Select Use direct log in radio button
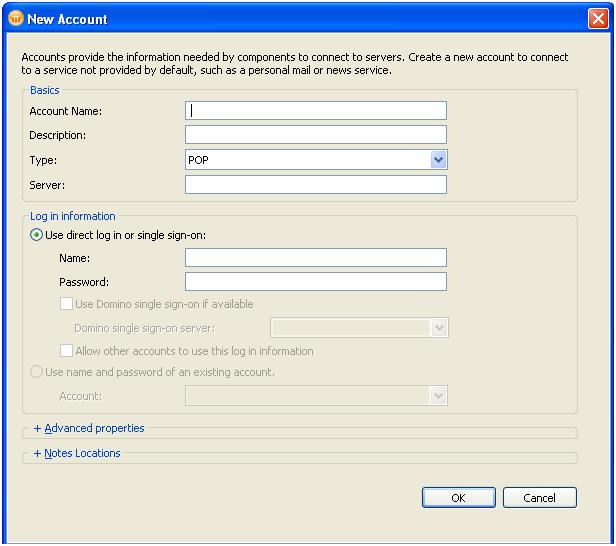This screenshot has height=546, width=616. click(36, 235)
